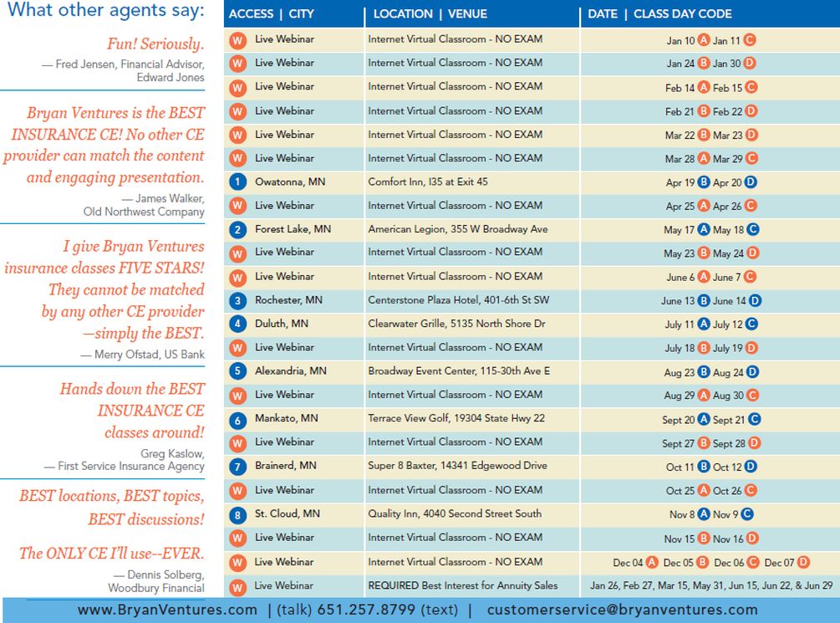
Task: Click the Centerstone Plaza Hotel venue text
Action: [x=459, y=299]
